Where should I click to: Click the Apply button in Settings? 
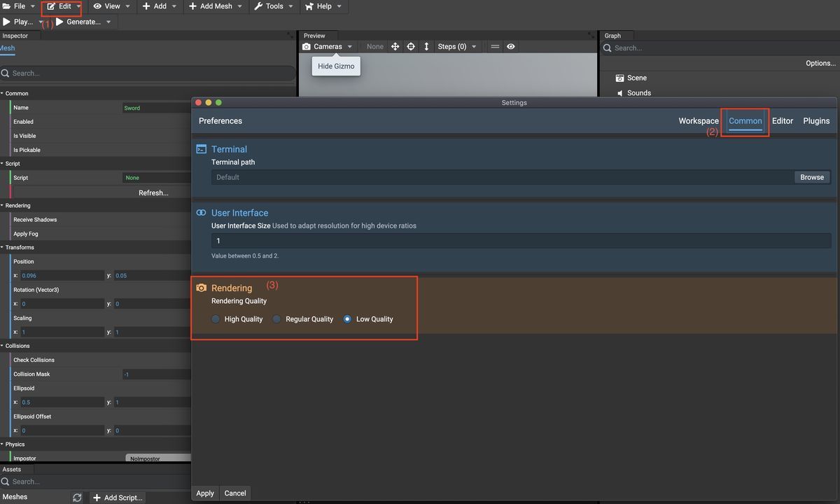[x=204, y=493]
